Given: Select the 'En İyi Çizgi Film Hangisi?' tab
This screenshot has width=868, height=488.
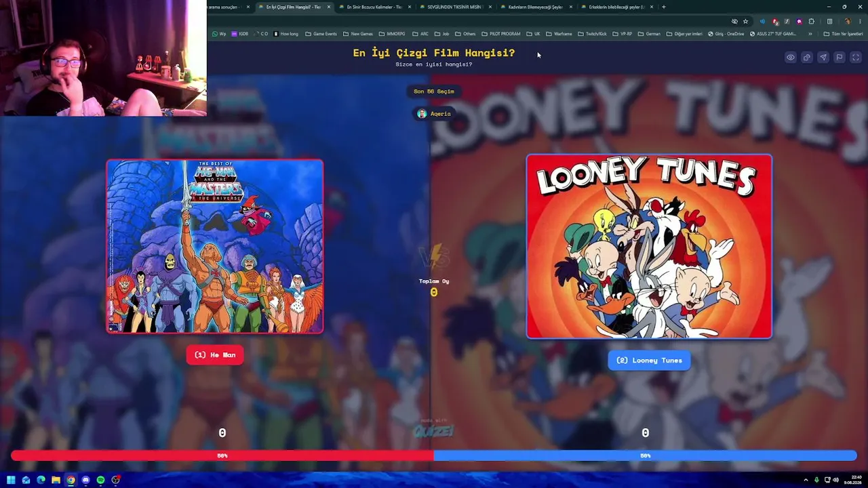Looking at the screenshot, I should (x=294, y=7).
